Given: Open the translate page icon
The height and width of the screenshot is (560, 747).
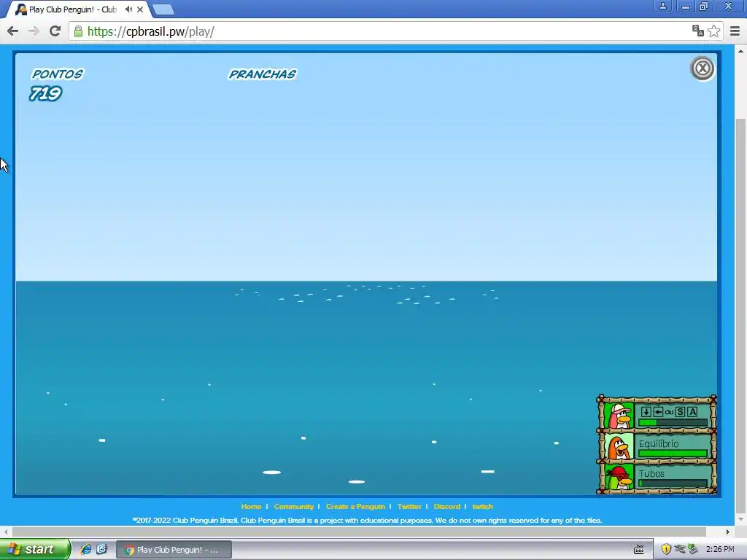Looking at the screenshot, I should tap(698, 31).
